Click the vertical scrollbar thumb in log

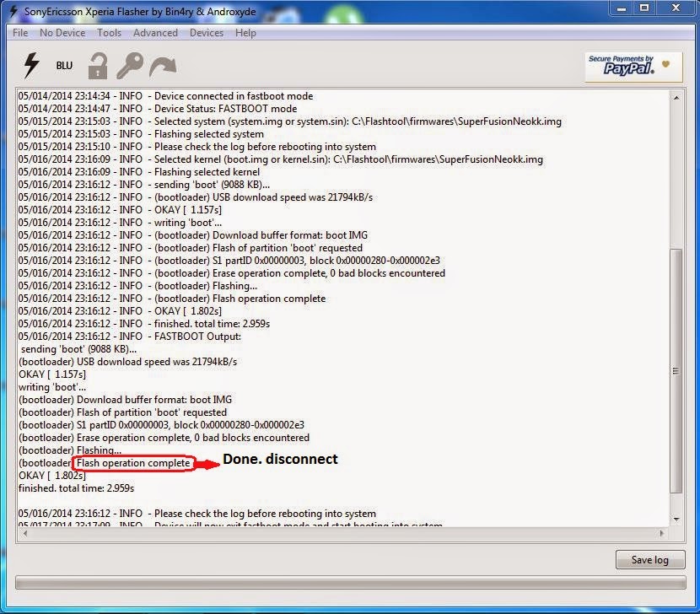coord(676,370)
